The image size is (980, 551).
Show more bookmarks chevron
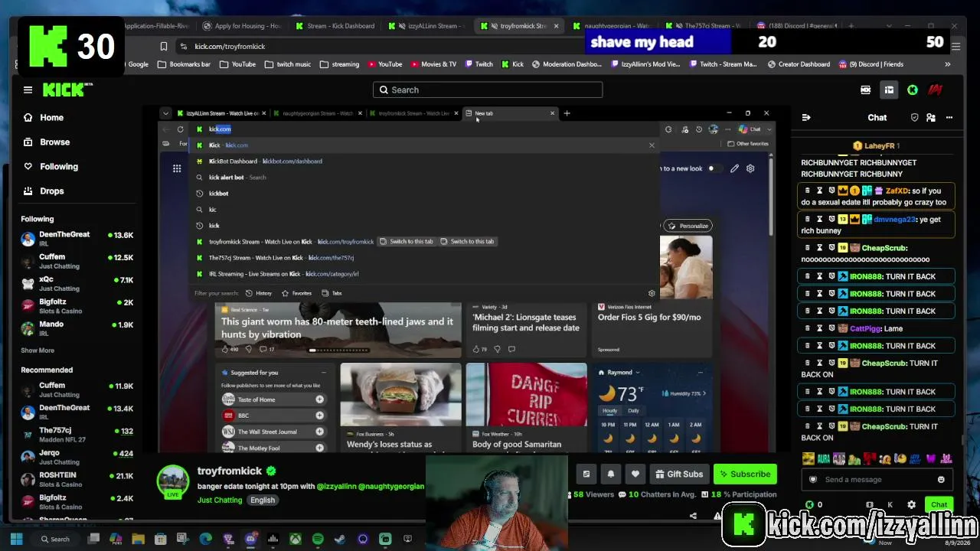pyautogui.click(x=948, y=64)
